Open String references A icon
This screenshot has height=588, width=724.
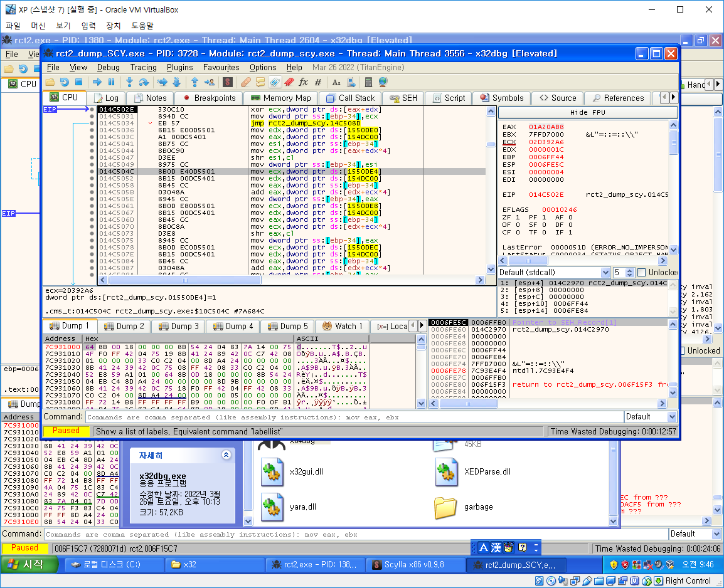tap(336, 82)
